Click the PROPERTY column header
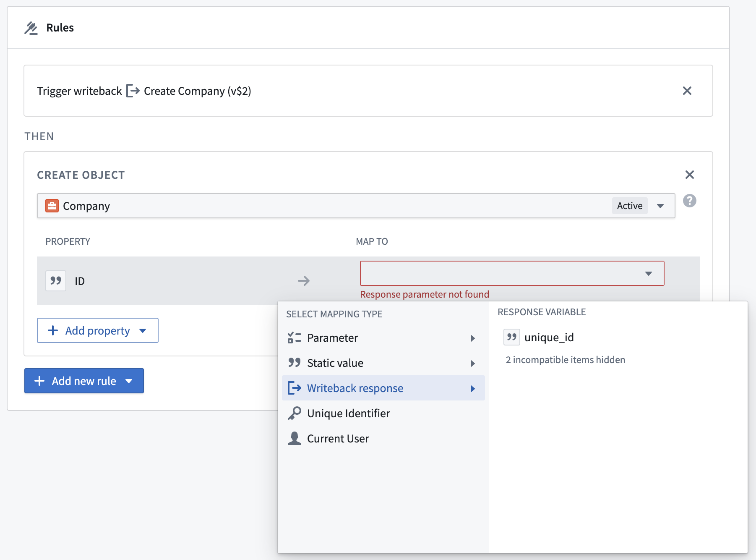The image size is (756, 560). (68, 241)
